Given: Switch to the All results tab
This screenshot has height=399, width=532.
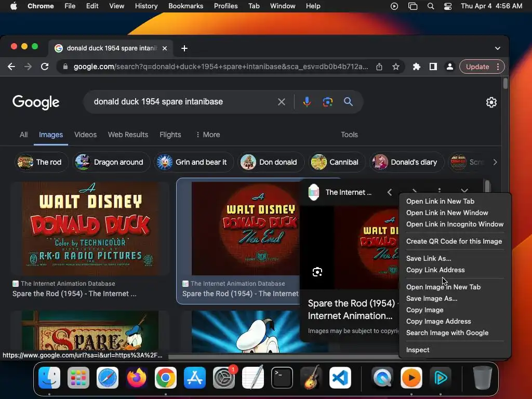Looking at the screenshot, I should (23, 135).
